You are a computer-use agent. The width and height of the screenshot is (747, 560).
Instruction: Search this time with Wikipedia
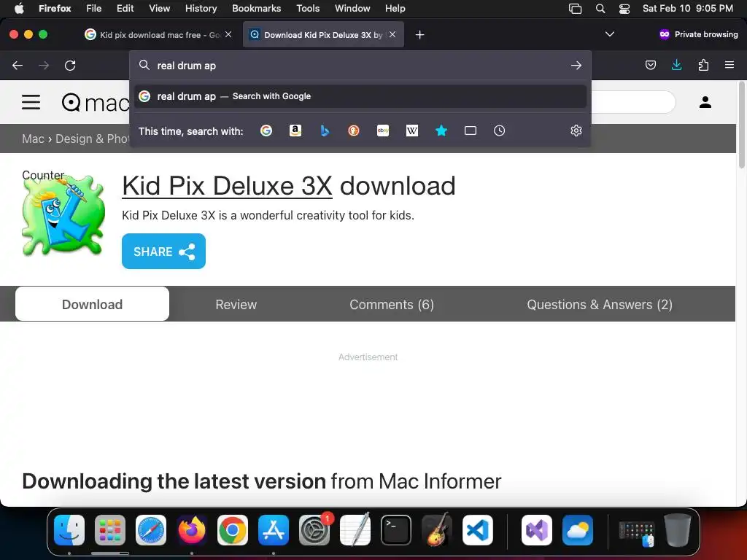pyautogui.click(x=412, y=131)
